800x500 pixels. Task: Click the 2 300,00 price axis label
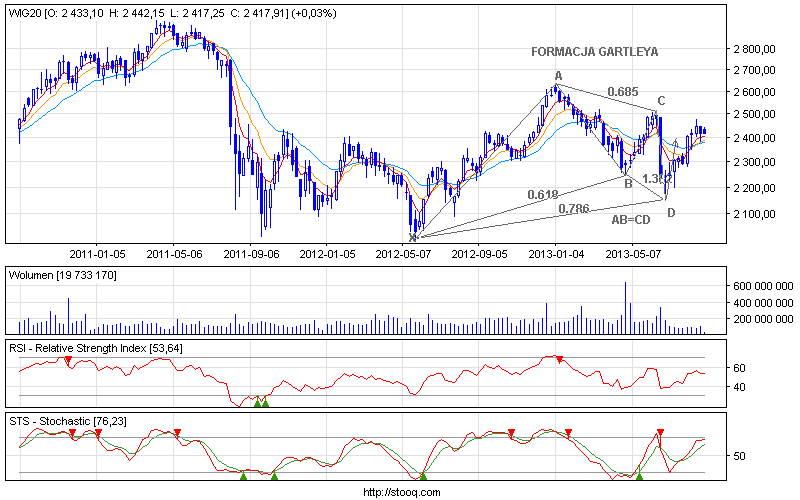coord(754,162)
